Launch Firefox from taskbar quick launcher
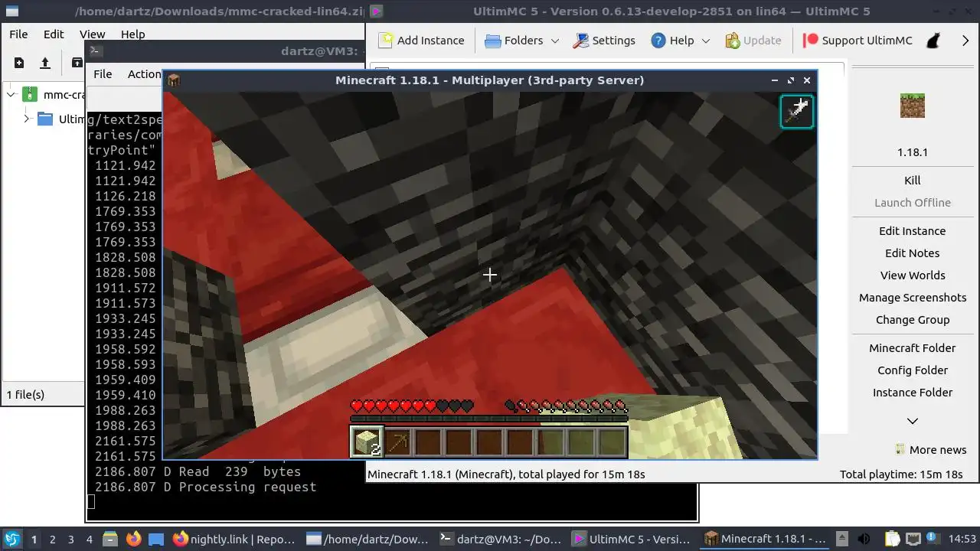Viewport: 980px width, 551px height. 133,539
